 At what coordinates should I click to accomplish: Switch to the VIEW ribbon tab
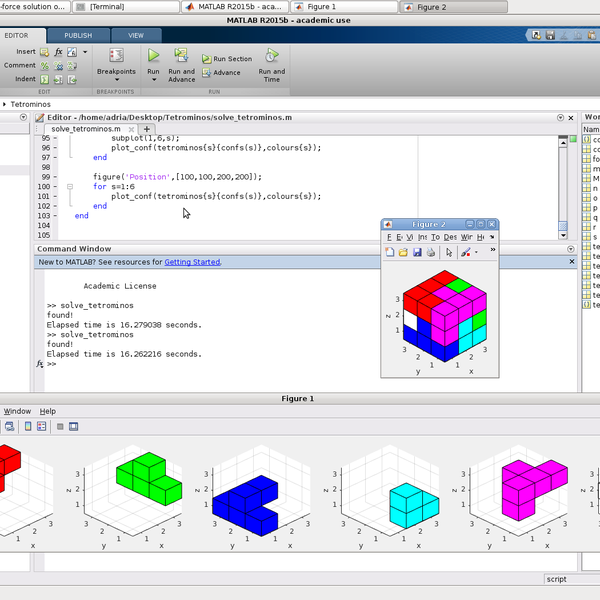tap(136, 35)
